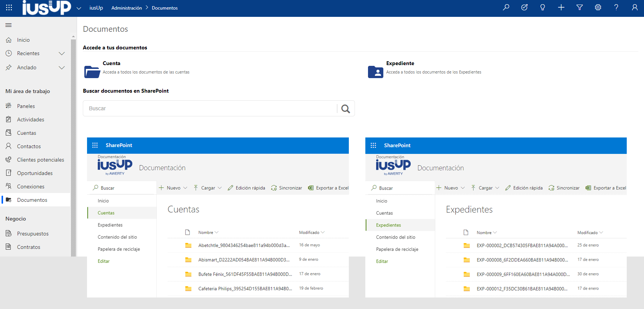This screenshot has height=309, width=644.
Task: Click Buscar field in Expedientes SharePoint panel
Action: [400, 188]
